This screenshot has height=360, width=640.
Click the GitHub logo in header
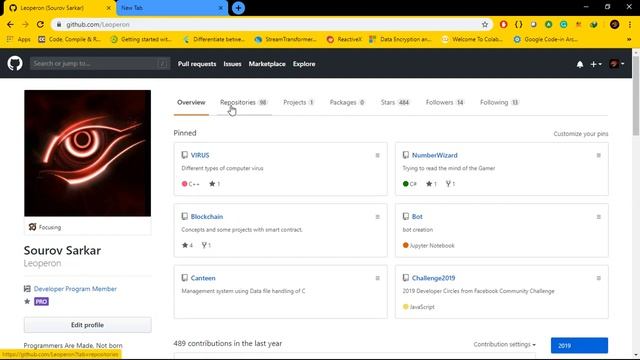tap(15, 64)
